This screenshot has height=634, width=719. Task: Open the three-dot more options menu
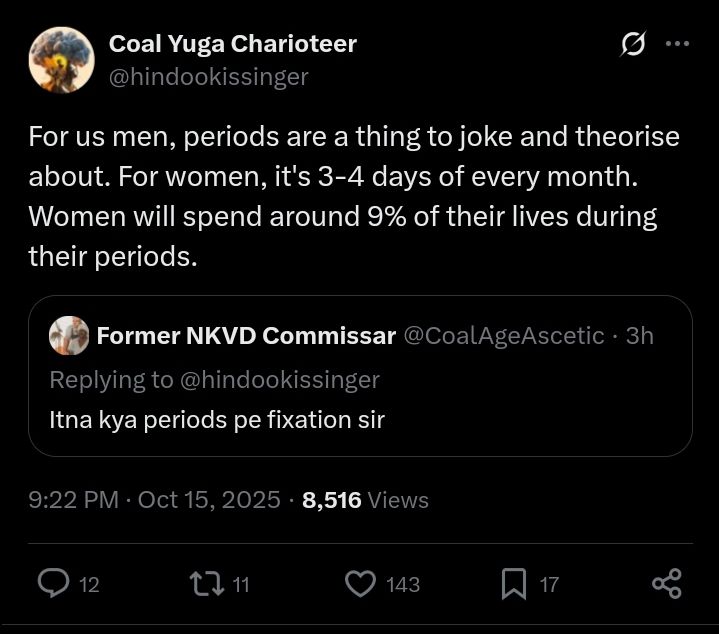(x=677, y=44)
